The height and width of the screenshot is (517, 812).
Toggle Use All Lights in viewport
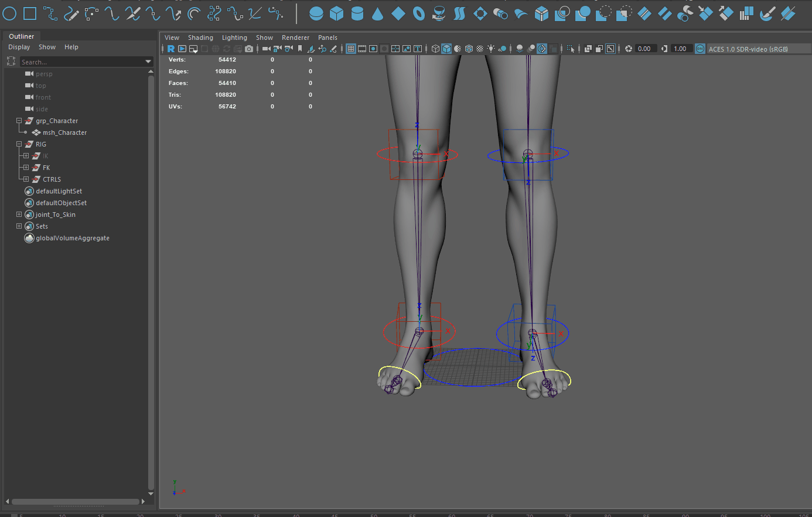tap(491, 49)
